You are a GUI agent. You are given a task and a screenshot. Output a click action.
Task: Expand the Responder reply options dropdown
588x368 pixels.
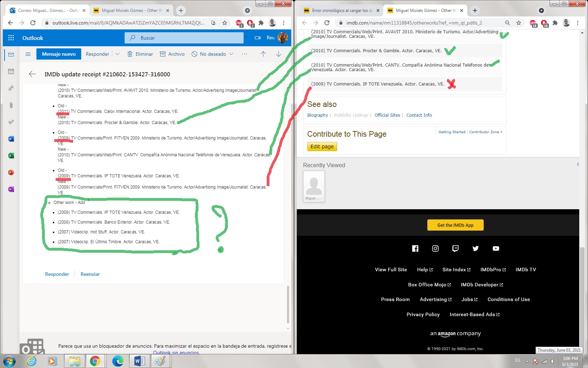point(118,54)
